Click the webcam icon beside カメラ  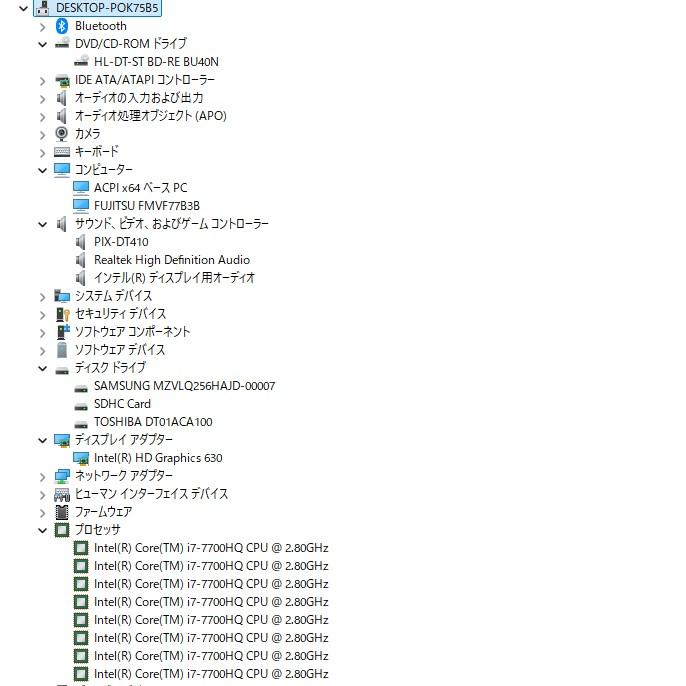[x=62, y=134]
